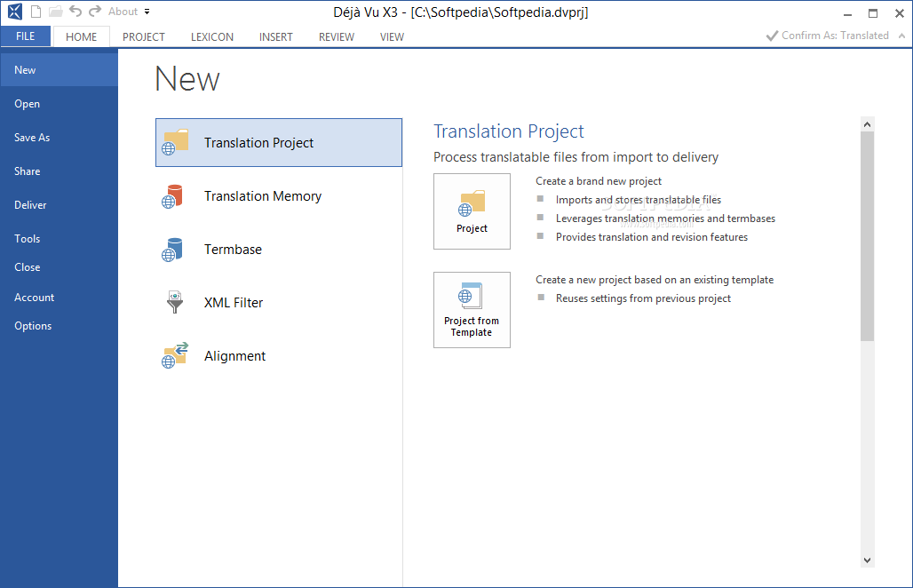Click the scrollbar down arrow
The image size is (913, 588).
pyautogui.click(x=867, y=560)
